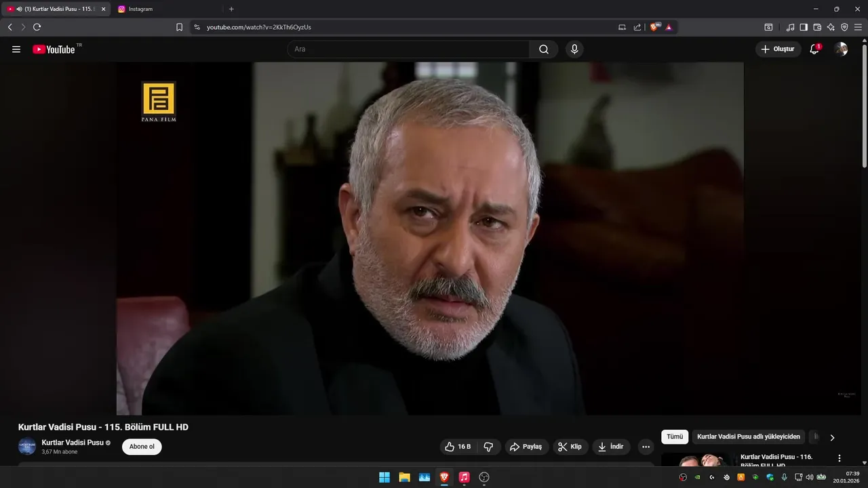
Task: Open the 116. Bölüm recommended video title
Action: (776, 461)
